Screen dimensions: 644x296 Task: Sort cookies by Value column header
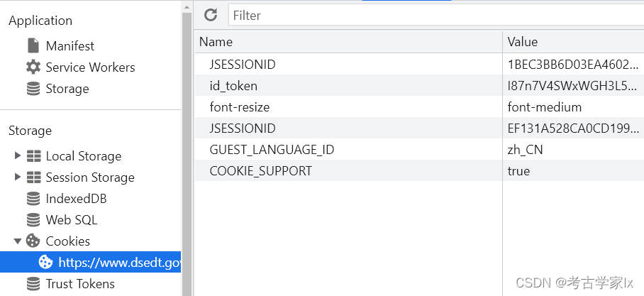(572, 42)
